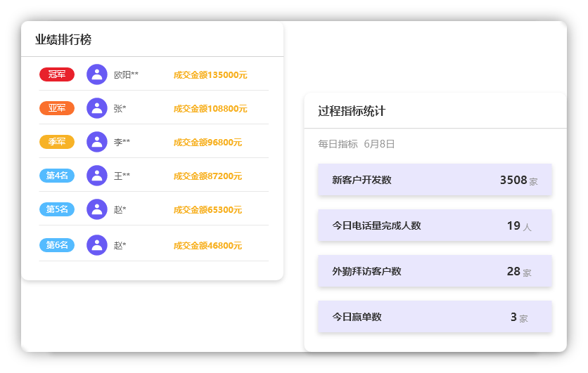This screenshot has width=588, height=373.
Task: Click the avatar in the 第5名 row
Action: (x=97, y=209)
